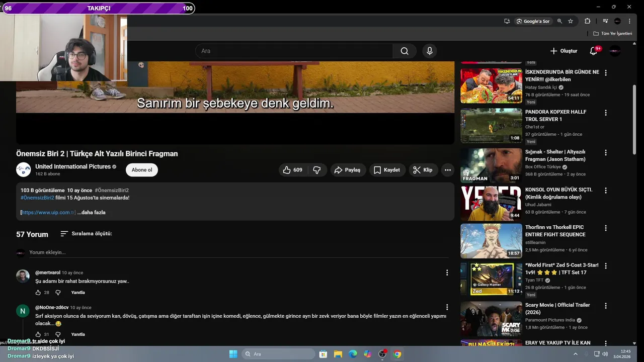Screen dimensions: 644x362
Task: Click the Oluştur create button
Action: [563, 51]
